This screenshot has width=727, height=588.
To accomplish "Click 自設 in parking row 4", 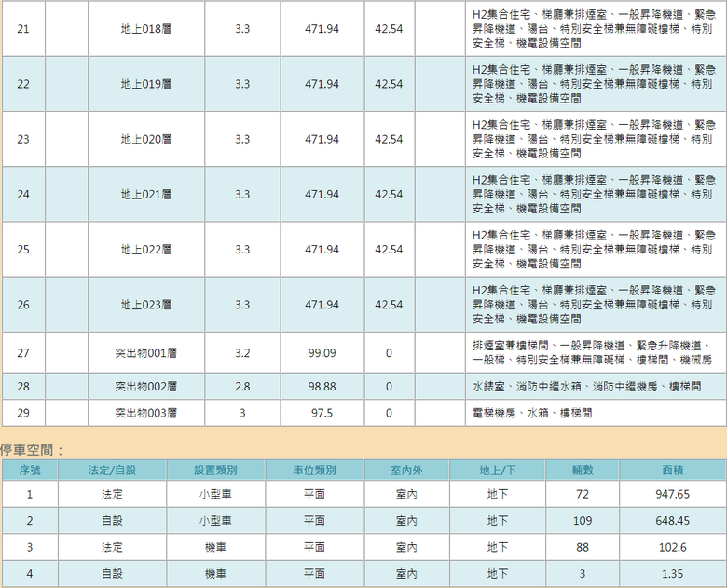I will [112, 574].
